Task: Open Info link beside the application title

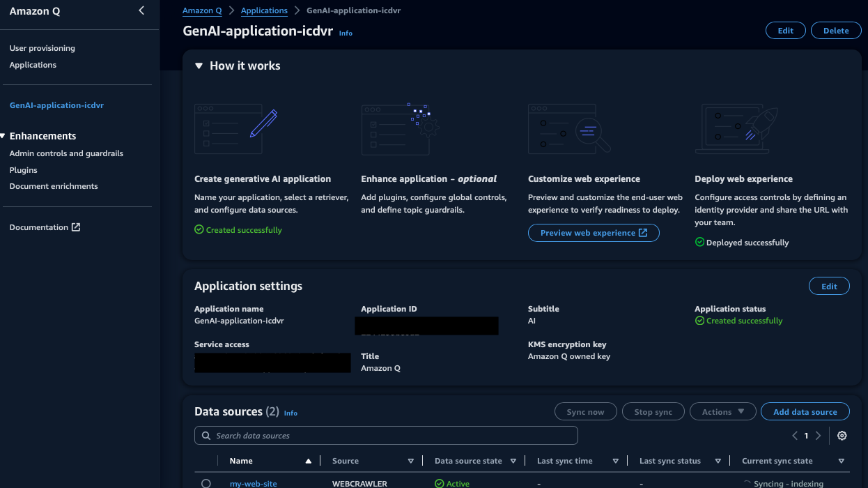Action: pos(346,33)
